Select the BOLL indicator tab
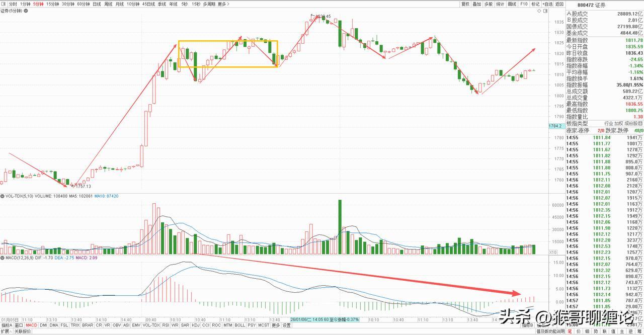The width and height of the screenshot is (644, 335). click(239, 325)
